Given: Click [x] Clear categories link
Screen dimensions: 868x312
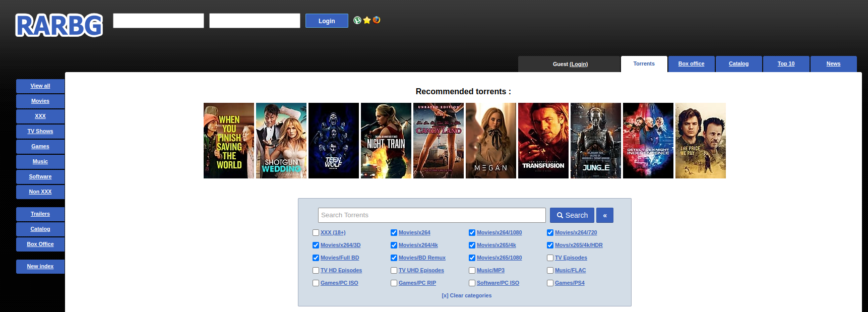Looking at the screenshot, I should [467, 296].
